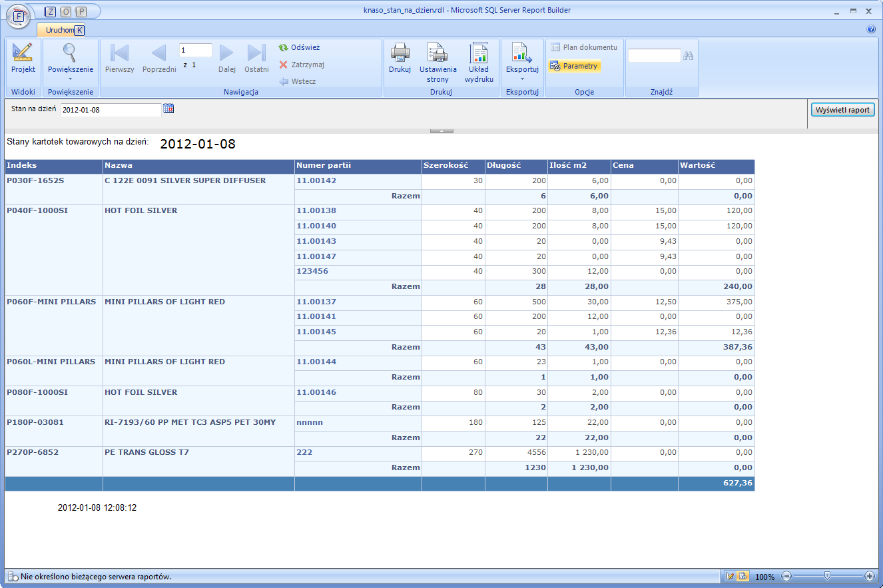Open the help question mark icon
The height and width of the screenshot is (588, 883).
(x=871, y=29)
